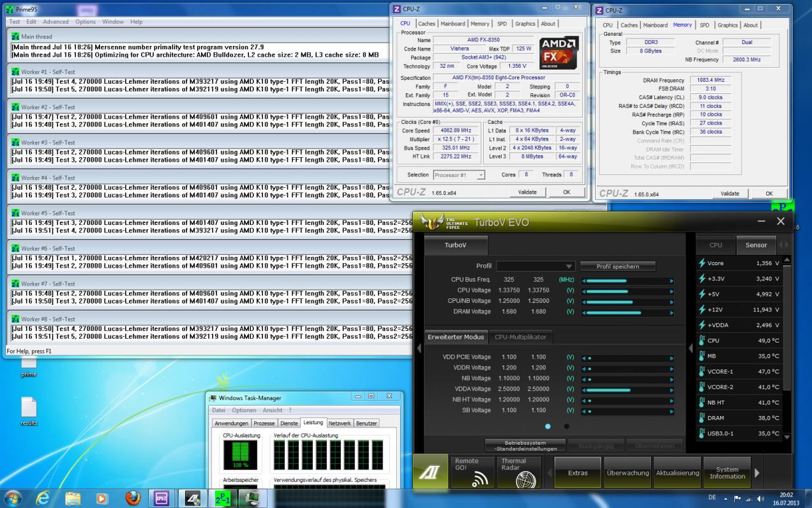Open the Profil dropdown in TurboV
Image resolution: width=812 pixels, height=508 pixels.
click(x=536, y=266)
